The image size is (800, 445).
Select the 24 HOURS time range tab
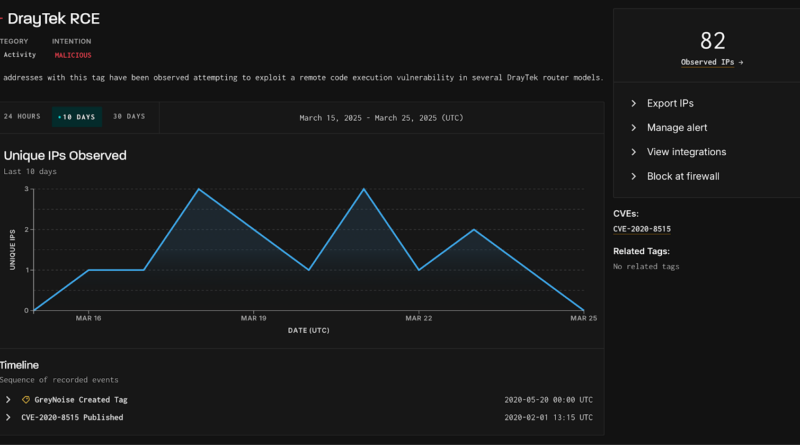pos(22,117)
